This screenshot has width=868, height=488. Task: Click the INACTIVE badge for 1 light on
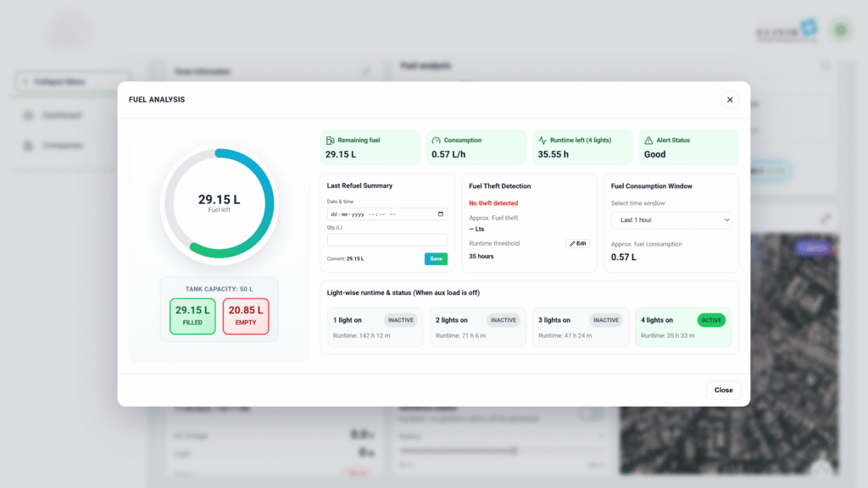pos(402,320)
